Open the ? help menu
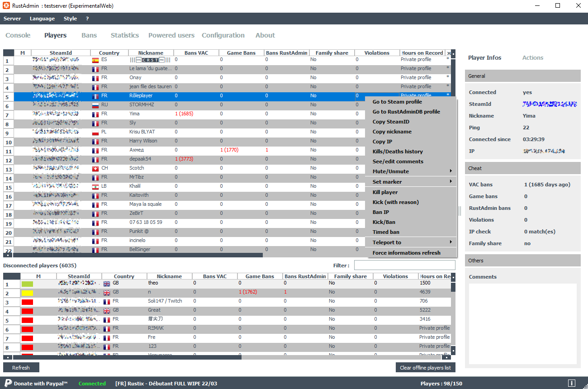This screenshot has height=389, width=588. [87, 19]
